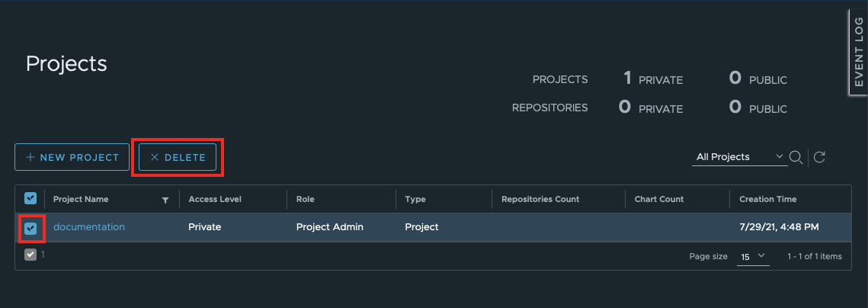The image size is (868, 308).
Task: Click the 1 - 1 of 1 items text
Action: (x=815, y=256)
